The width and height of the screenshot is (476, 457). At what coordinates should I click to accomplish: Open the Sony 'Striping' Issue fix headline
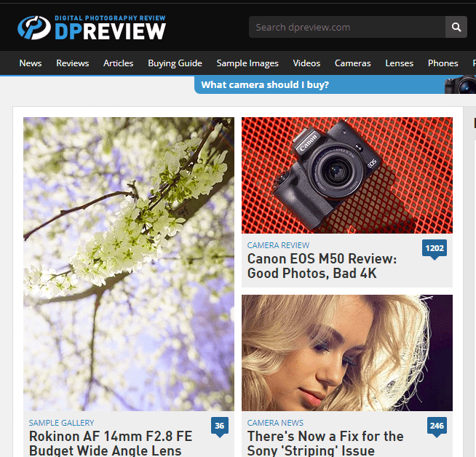[325, 443]
